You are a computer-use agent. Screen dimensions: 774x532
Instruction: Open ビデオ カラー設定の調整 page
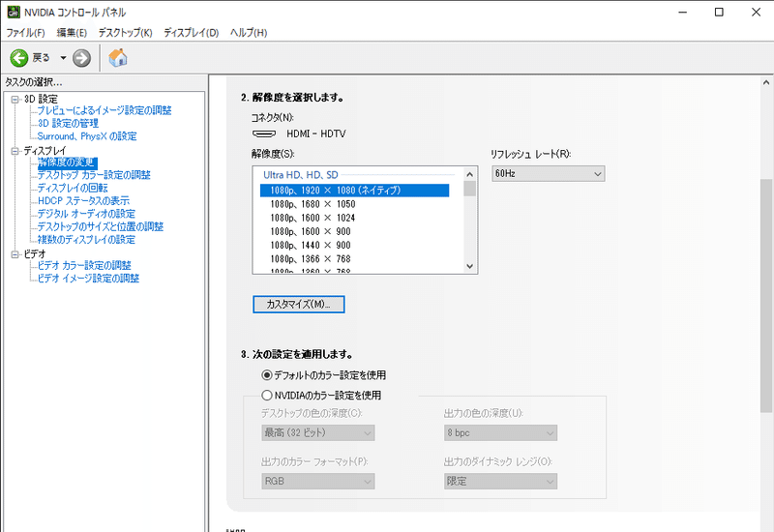point(84,265)
